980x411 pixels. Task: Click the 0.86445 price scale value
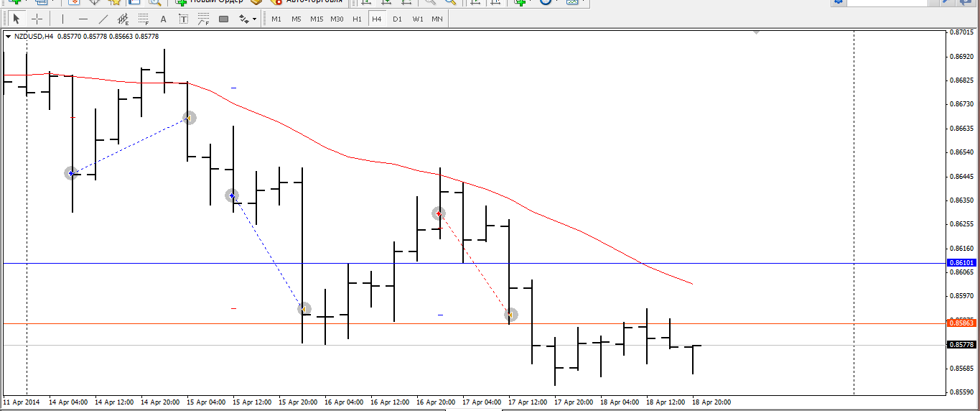tap(961, 176)
